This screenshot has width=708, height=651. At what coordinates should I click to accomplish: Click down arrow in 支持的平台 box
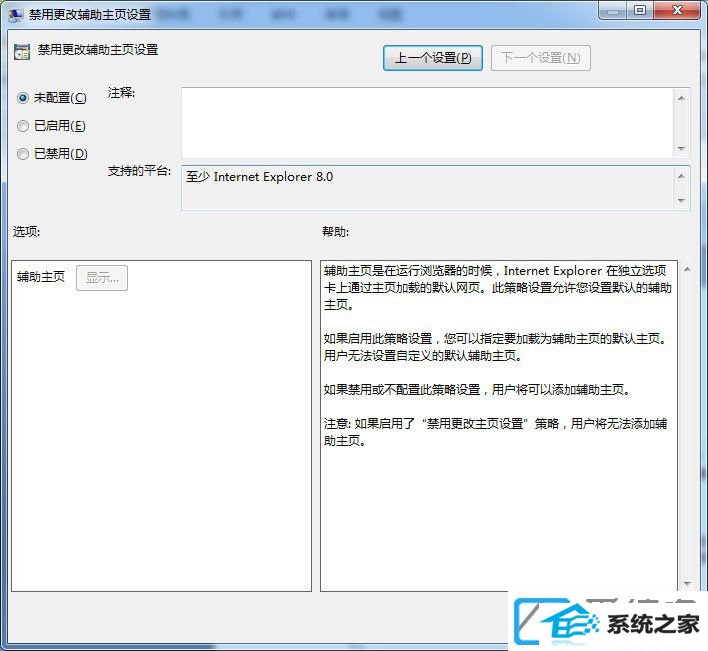coord(681,200)
